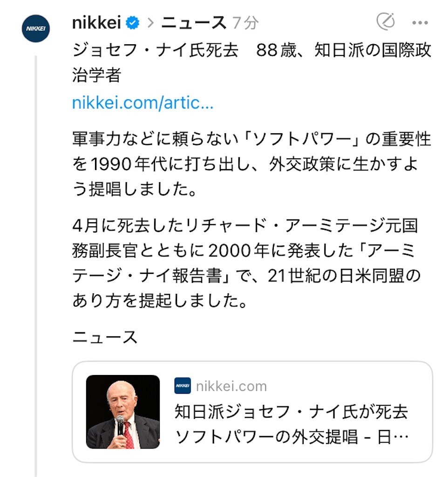448x477 pixels.
Task: Click the small NIKKEI favicon in link card
Action: click(x=183, y=386)
